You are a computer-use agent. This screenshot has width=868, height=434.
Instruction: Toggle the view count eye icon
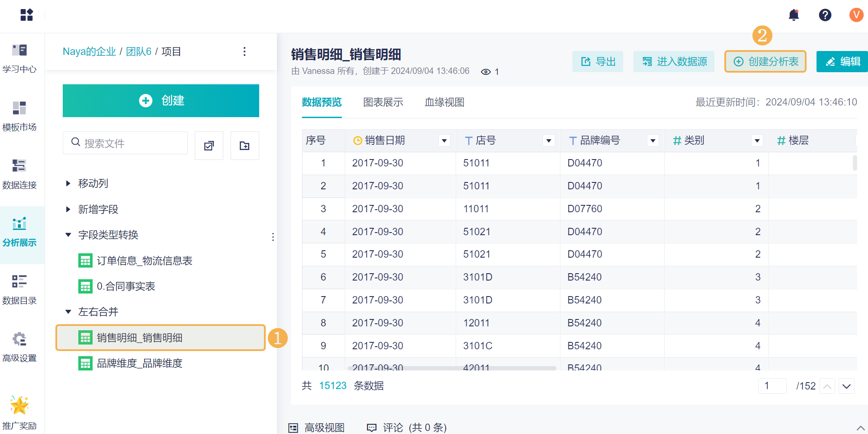point(485,72)
